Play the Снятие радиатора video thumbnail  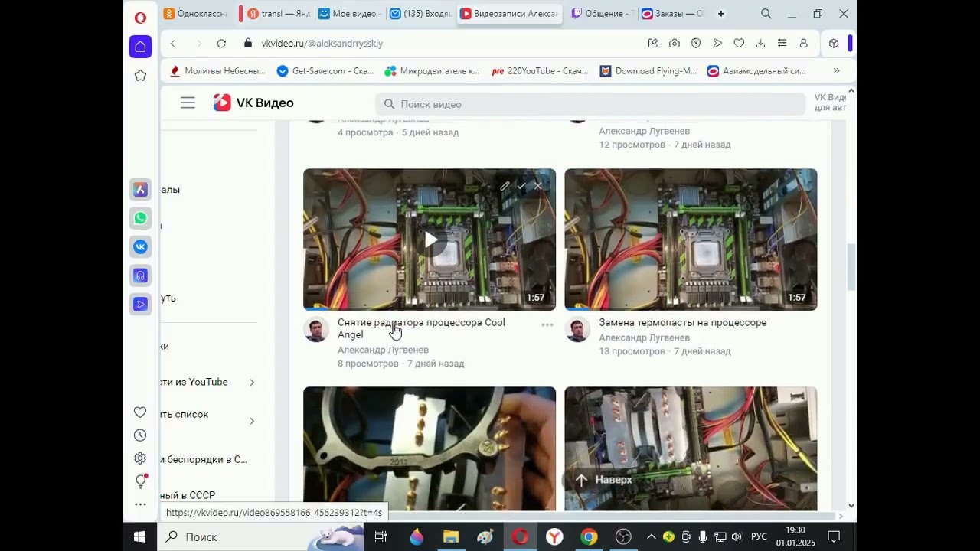click(430, 240)
